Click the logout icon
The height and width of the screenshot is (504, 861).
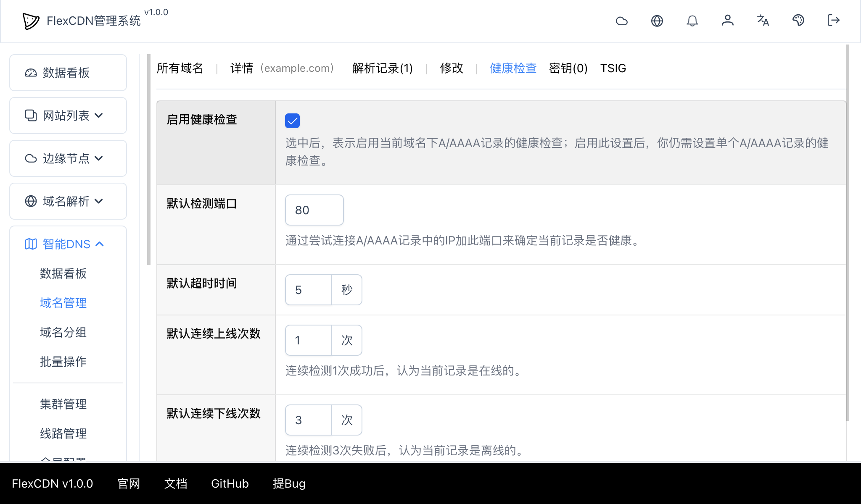833,21
